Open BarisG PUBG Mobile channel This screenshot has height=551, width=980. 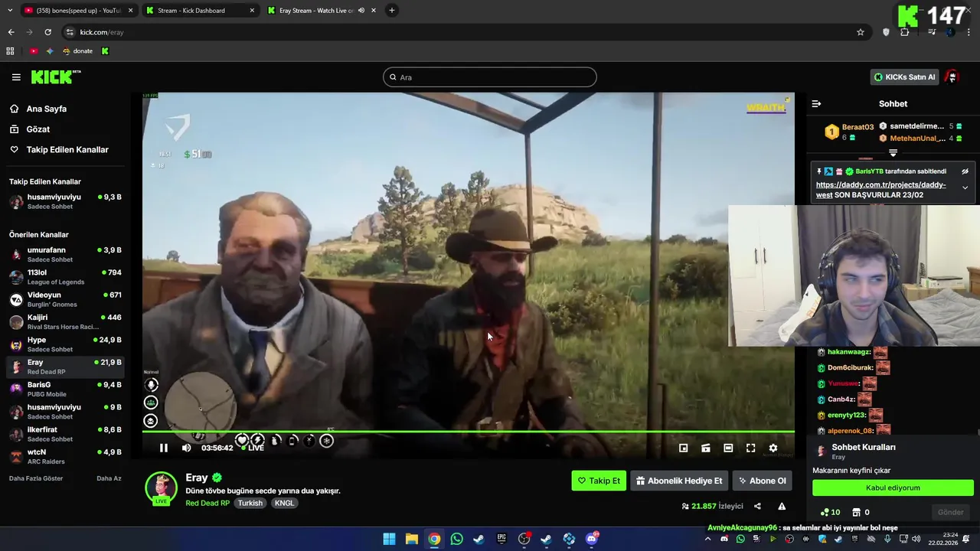pos(65,390)
